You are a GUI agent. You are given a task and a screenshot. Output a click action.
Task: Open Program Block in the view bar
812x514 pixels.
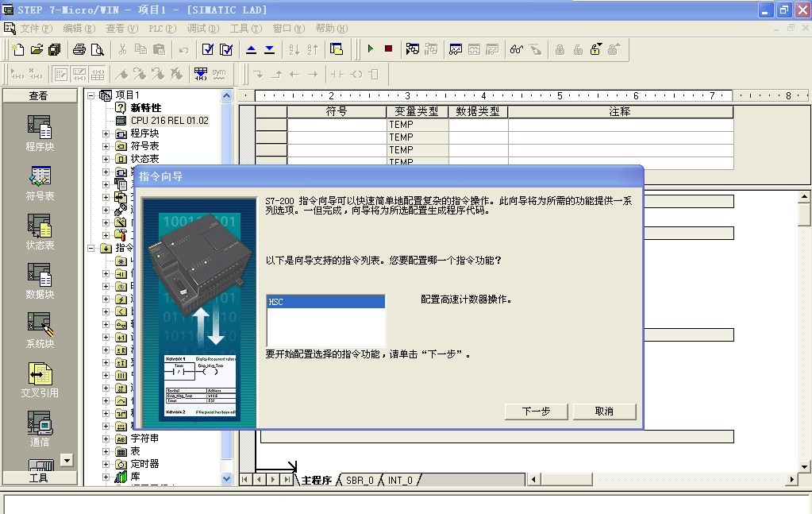click(40, 133)
